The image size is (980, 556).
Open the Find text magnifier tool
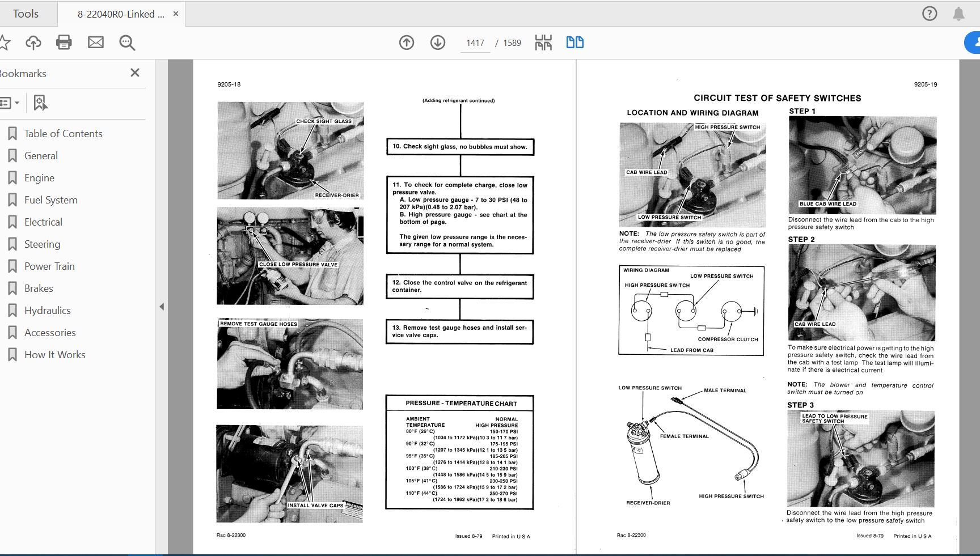(x=127, y=43)
